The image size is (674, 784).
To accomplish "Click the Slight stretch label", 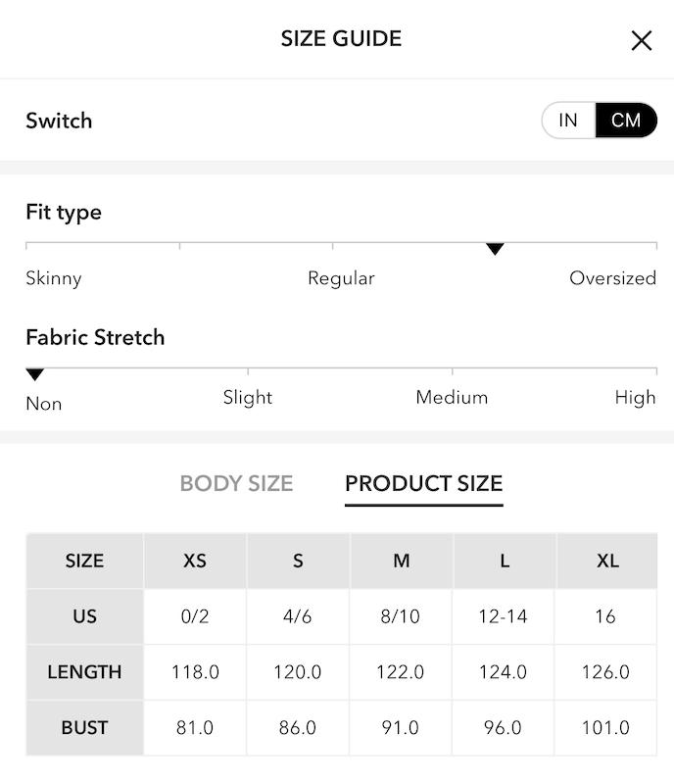I will coord(248,398).
